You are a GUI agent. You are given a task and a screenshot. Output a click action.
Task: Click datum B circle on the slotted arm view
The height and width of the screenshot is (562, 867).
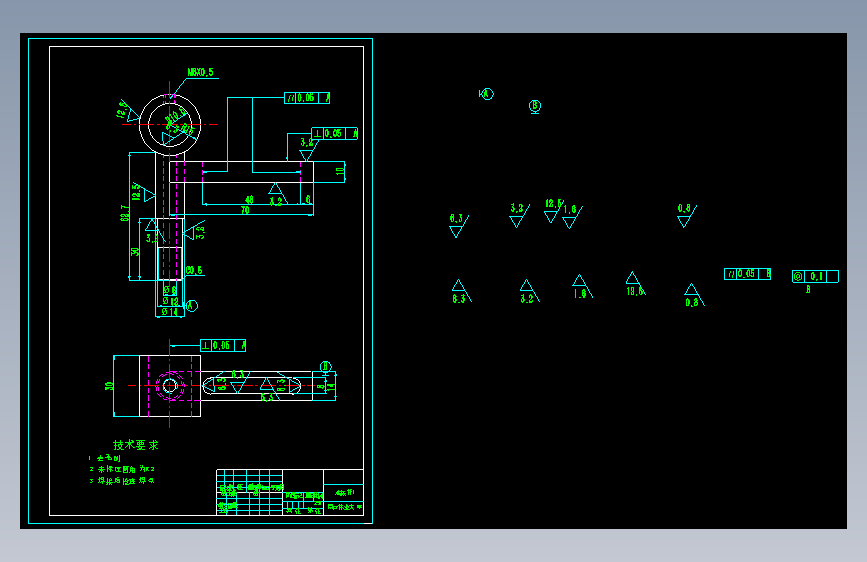pyautogui.click(x=326, y=366)
